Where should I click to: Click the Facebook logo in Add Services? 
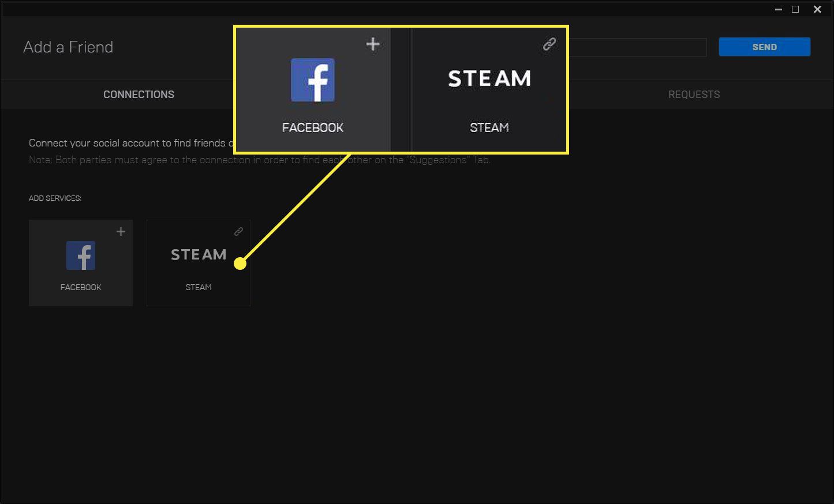81,255
